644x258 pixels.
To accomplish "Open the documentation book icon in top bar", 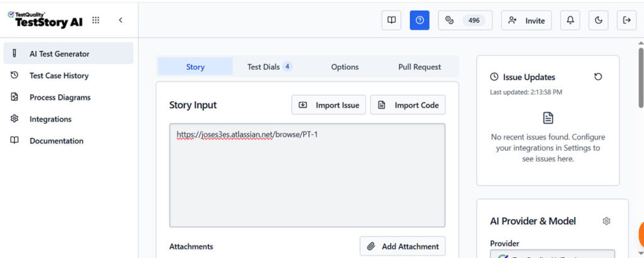I will 391,20.
